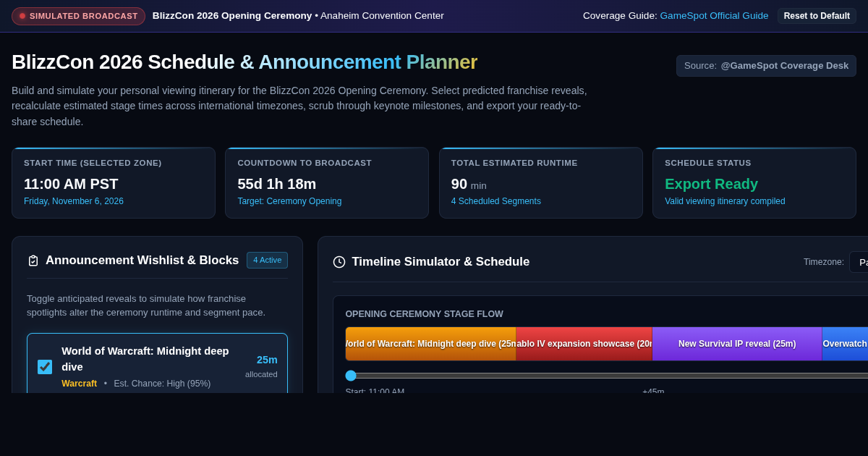Viewport: 868px width, 456px height.
Task: Click Valid viewing itinerary compiled text
Action: (x=725, y=201)
